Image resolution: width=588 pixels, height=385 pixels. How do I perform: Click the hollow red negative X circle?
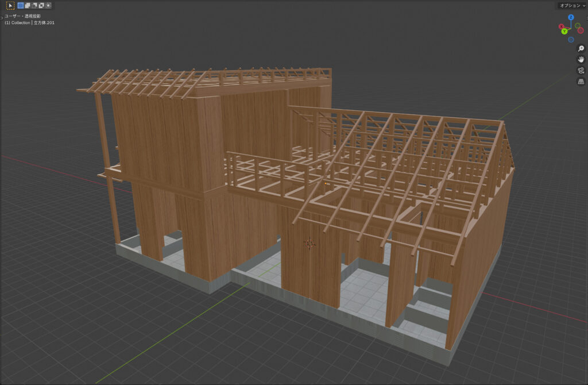(580, 30)
